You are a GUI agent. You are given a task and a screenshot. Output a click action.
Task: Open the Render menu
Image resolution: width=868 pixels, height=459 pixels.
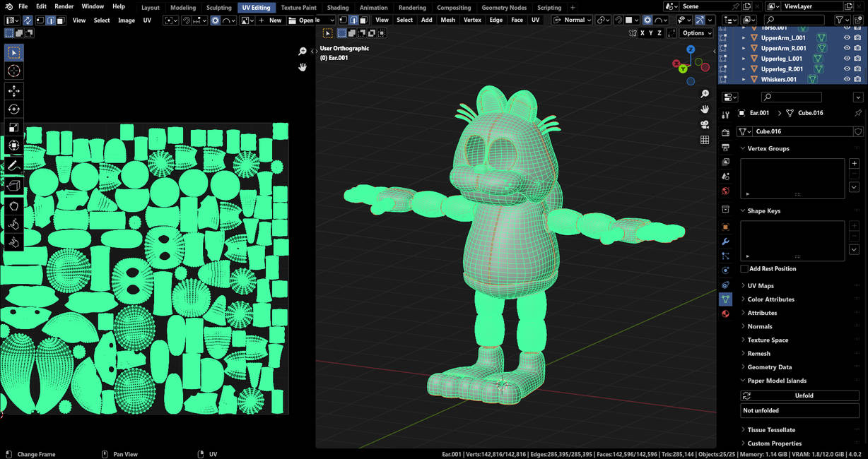[x=64, y=6]
